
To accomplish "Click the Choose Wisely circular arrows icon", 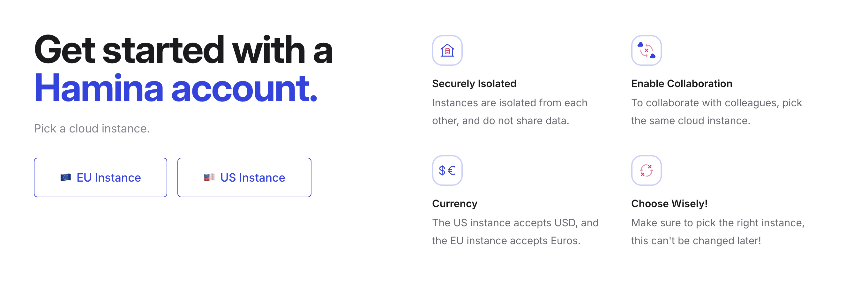I will 646,170.
